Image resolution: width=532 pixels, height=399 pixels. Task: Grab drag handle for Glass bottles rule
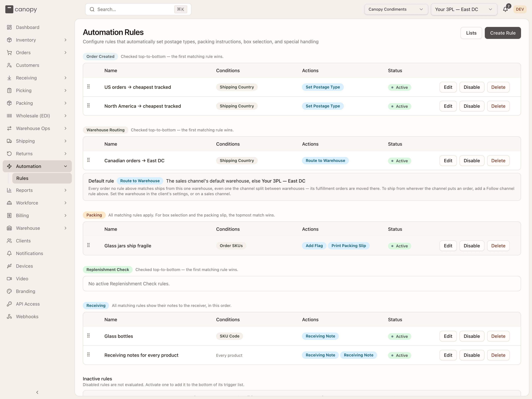coord(88,335)
